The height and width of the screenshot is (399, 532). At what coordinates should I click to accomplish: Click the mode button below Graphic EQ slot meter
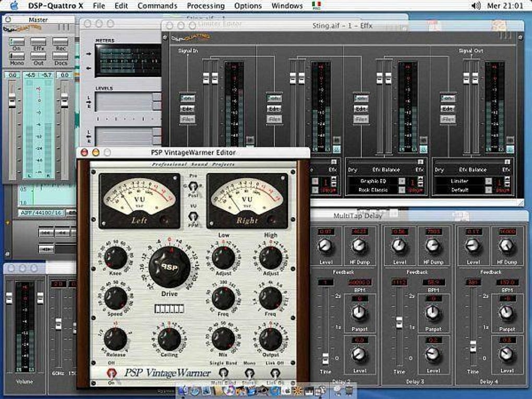click(423, 149)
